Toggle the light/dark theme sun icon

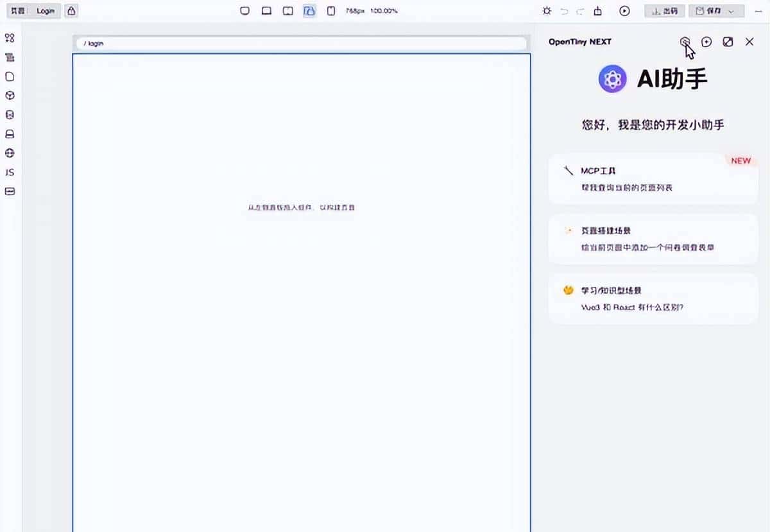click(x=546, y=11)
